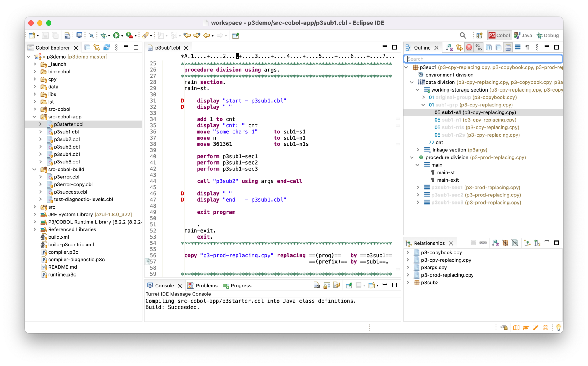Select the Progress tab

coord(240,285)
